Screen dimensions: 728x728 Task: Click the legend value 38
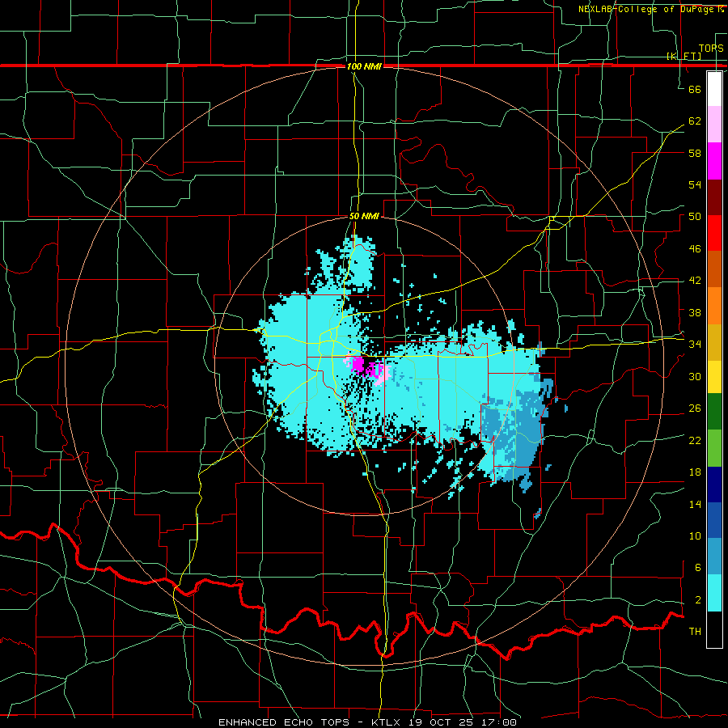pyautogui.click(x=695, y=312)
